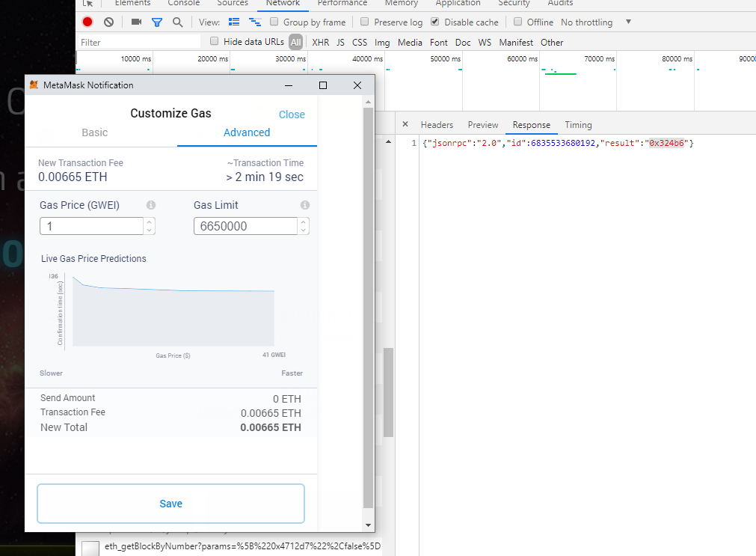Open the network search magnifier icon
Viewport: 756px width, 556px height.
pyautogui.click(x=178, y=22)
